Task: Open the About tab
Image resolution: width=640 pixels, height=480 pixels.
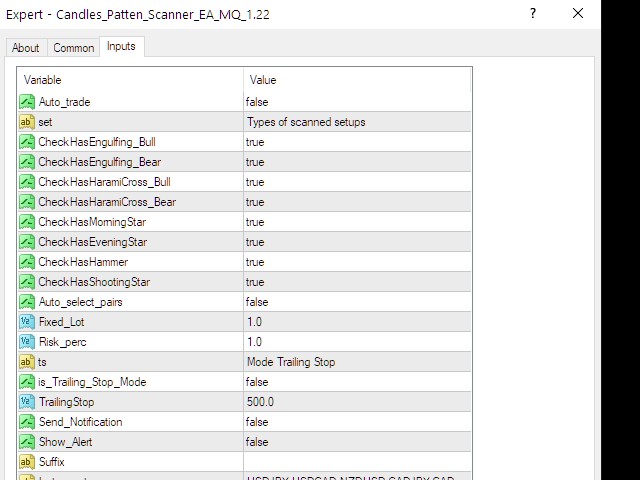Action: (26, 48)
